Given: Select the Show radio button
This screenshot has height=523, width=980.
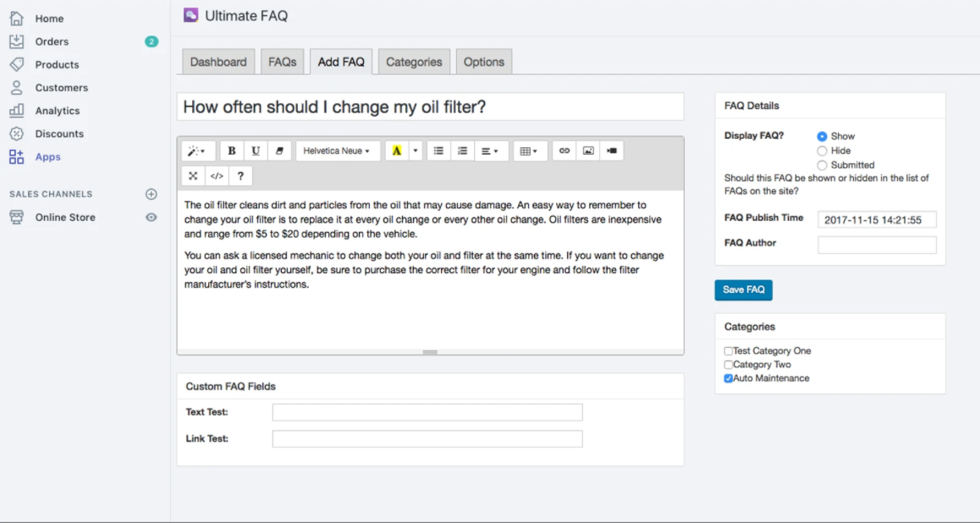Looking at the screenshot, I should point(822,136).
